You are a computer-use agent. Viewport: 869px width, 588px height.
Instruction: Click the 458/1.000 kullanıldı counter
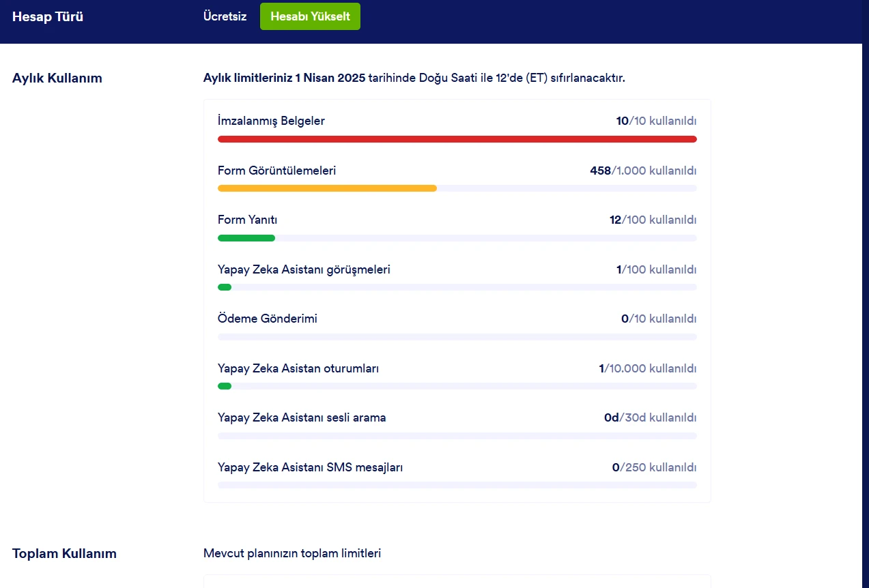tap(642, 170)
